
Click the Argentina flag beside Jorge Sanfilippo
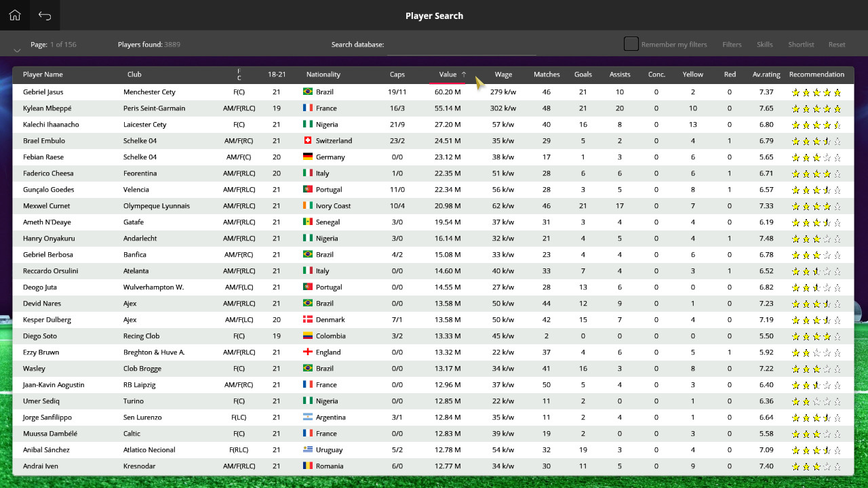pos(307,417)
